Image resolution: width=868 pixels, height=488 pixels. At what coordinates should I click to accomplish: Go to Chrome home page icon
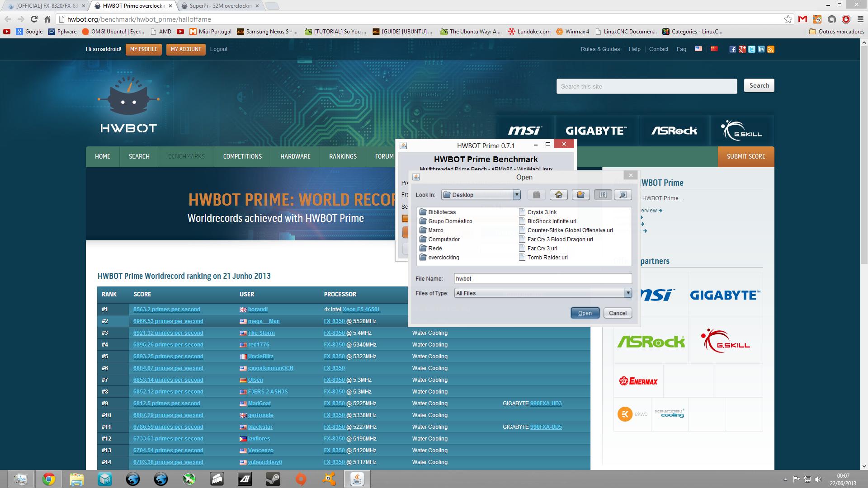[47, 19]
